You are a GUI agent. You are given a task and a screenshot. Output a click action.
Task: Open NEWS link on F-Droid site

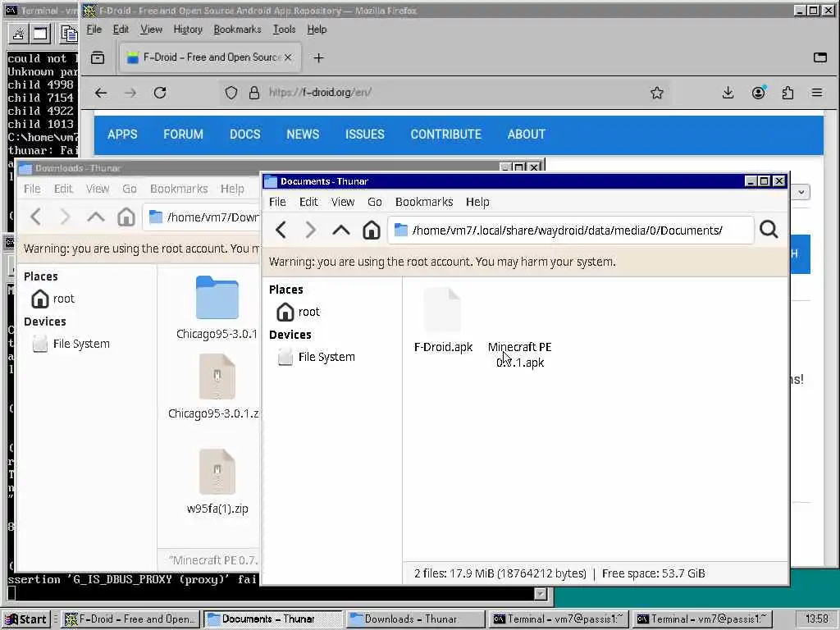(303, 135)
